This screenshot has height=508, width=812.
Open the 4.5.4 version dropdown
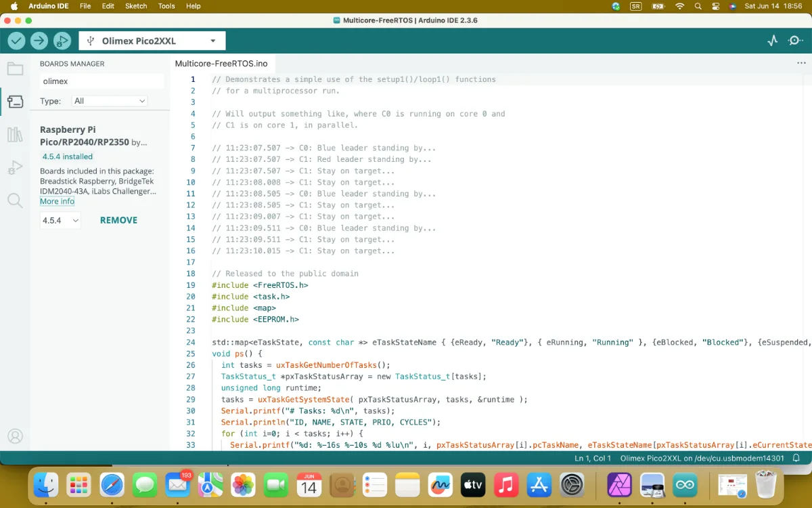(60, 220)
